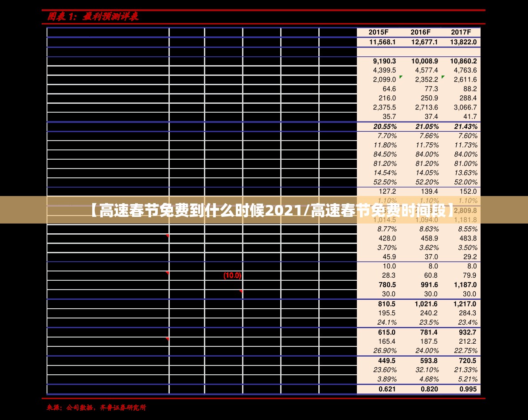
Task: Click the chart title 图表 1: 盈利预测详表
Action: click(x=93, y=16)
